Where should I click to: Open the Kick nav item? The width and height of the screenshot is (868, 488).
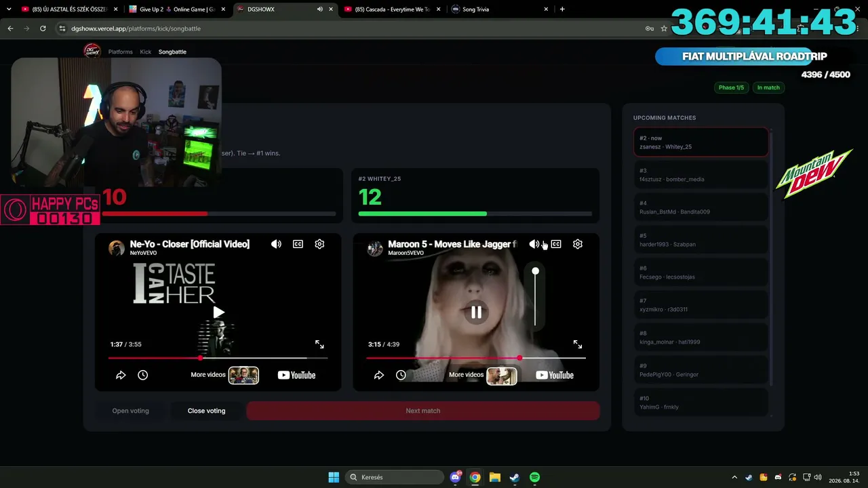(146, 52)
